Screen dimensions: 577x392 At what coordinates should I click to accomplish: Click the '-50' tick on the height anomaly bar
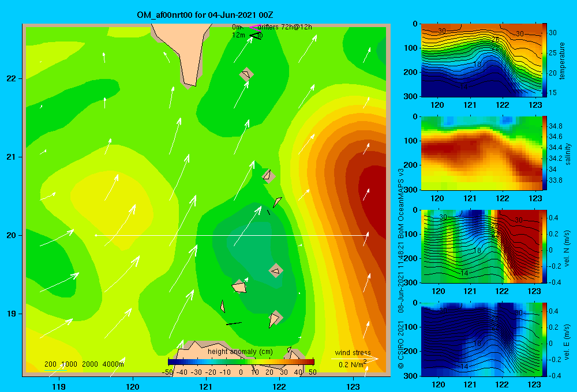point(167,372)
